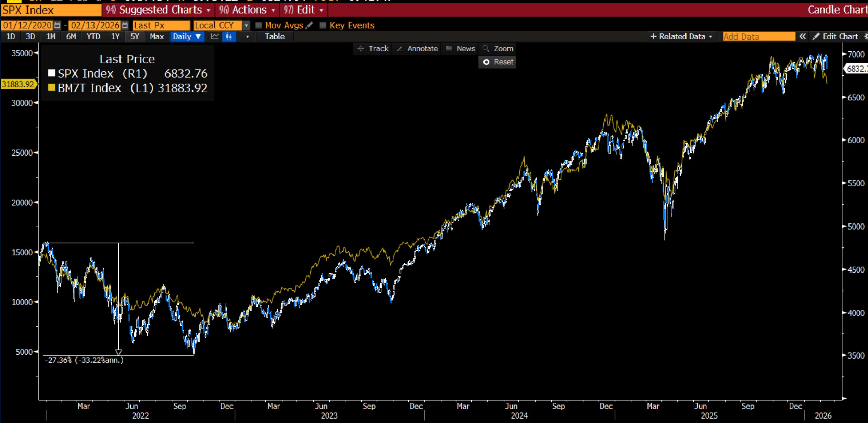Open the Actions menu

tap(247, 10)
